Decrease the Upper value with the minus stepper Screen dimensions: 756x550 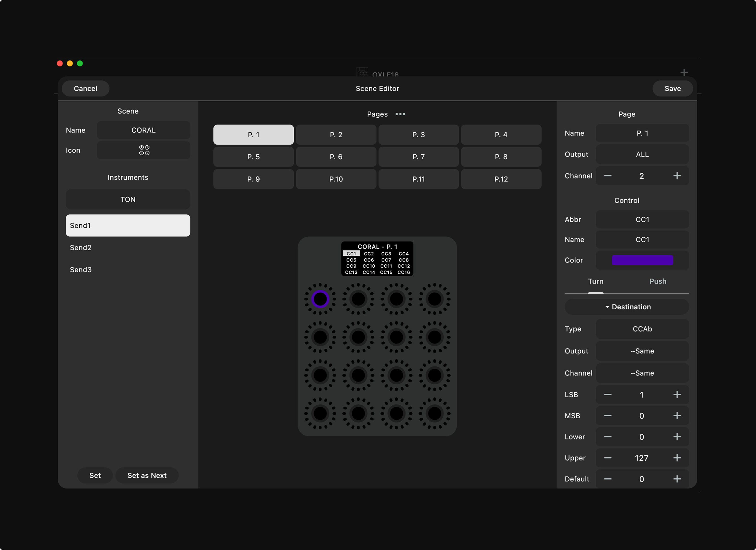[x=608, y=458]
